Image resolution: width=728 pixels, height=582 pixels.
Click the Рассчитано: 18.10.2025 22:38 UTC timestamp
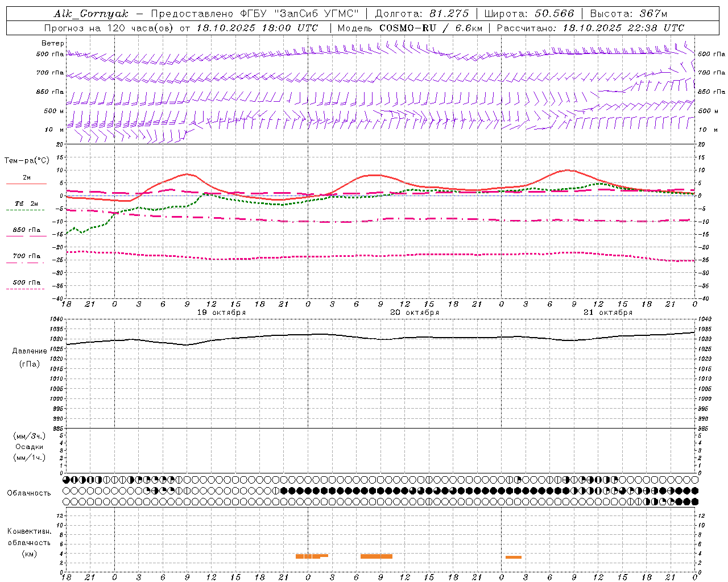click(x=590, y=28)
